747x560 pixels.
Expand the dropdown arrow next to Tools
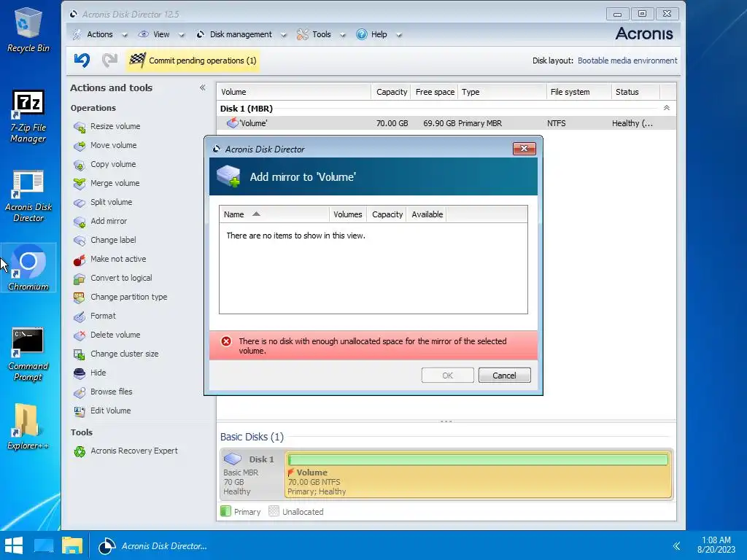point(343,35)
